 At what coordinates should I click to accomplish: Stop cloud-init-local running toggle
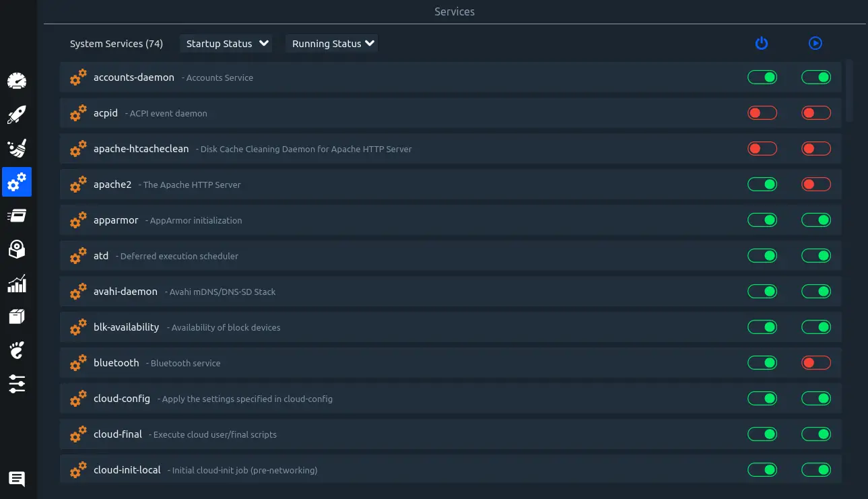click(816, 470)
